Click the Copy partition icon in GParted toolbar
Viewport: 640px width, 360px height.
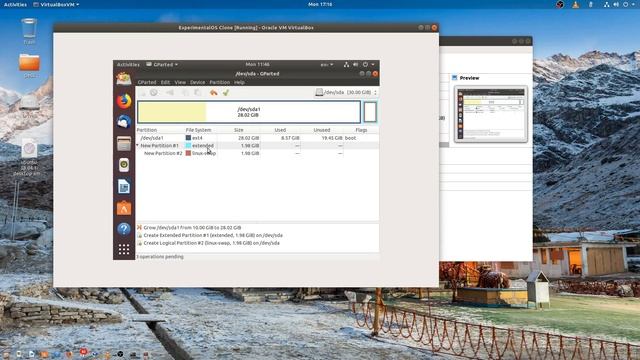coord(185,93)
